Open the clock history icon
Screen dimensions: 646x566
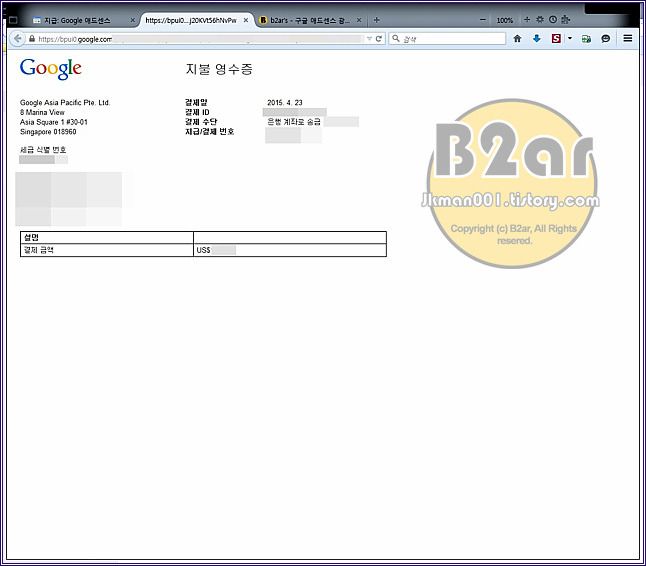[553, 19]
